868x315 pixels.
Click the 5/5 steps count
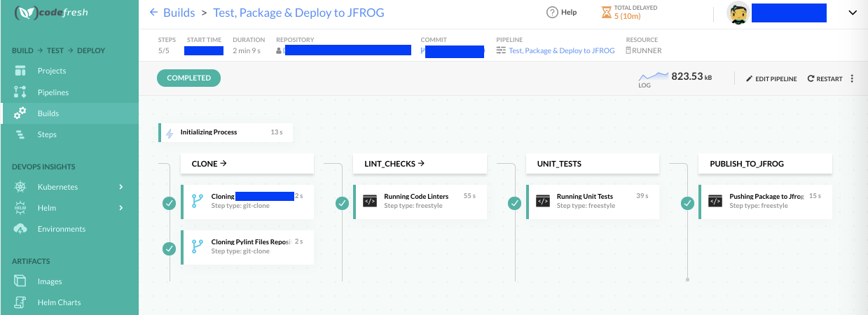point(163,50)
